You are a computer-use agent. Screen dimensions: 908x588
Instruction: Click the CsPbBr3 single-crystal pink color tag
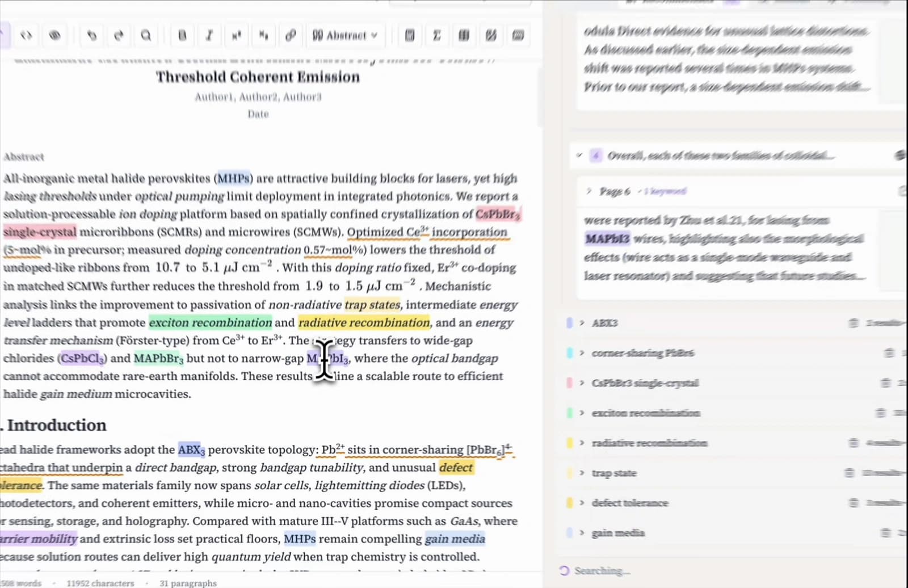pyautogui.click(x=569, y=383)
